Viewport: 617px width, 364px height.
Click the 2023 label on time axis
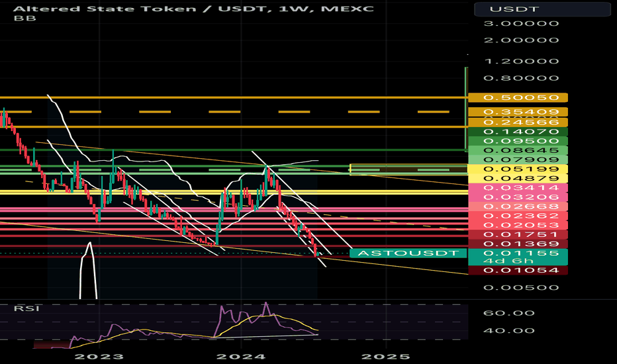click(x=99, y=357)
